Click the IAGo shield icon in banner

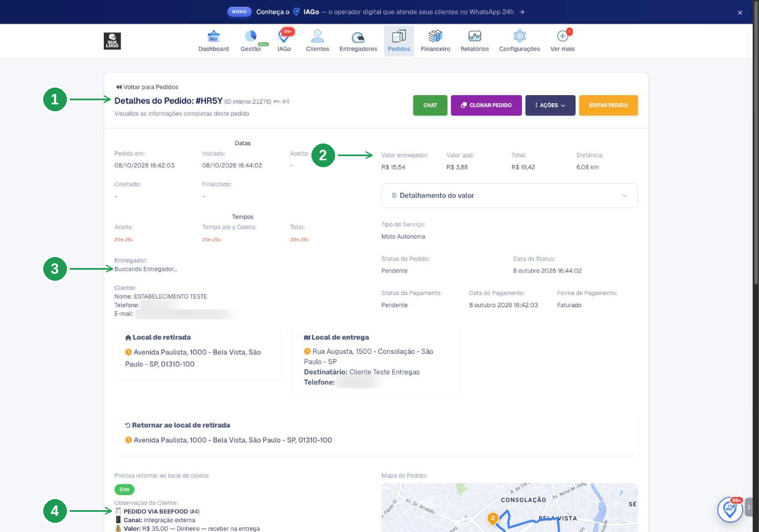click(x=296, y=12)
